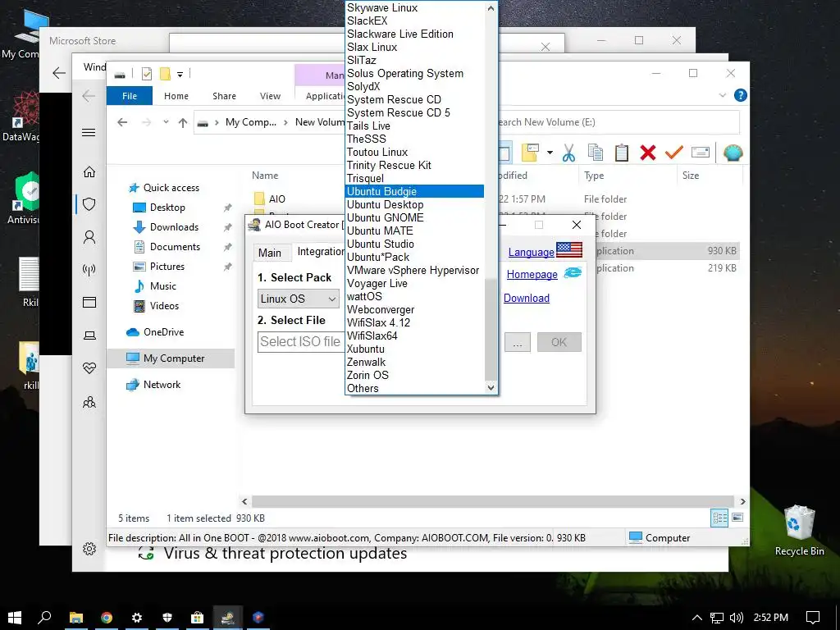
Task: Click the Search New Volume box
Action: [618, 122]
